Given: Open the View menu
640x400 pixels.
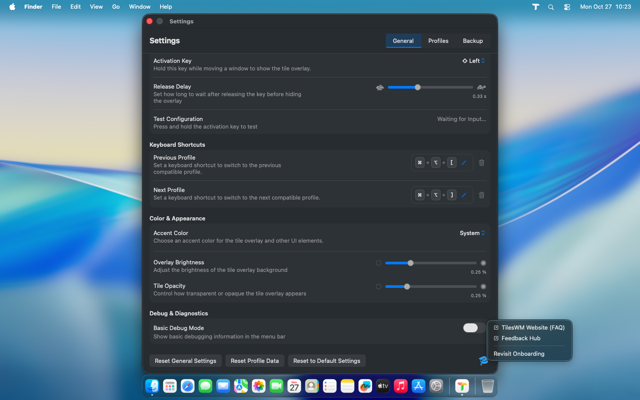Looking at the screenshot, I should click(96, 7).
